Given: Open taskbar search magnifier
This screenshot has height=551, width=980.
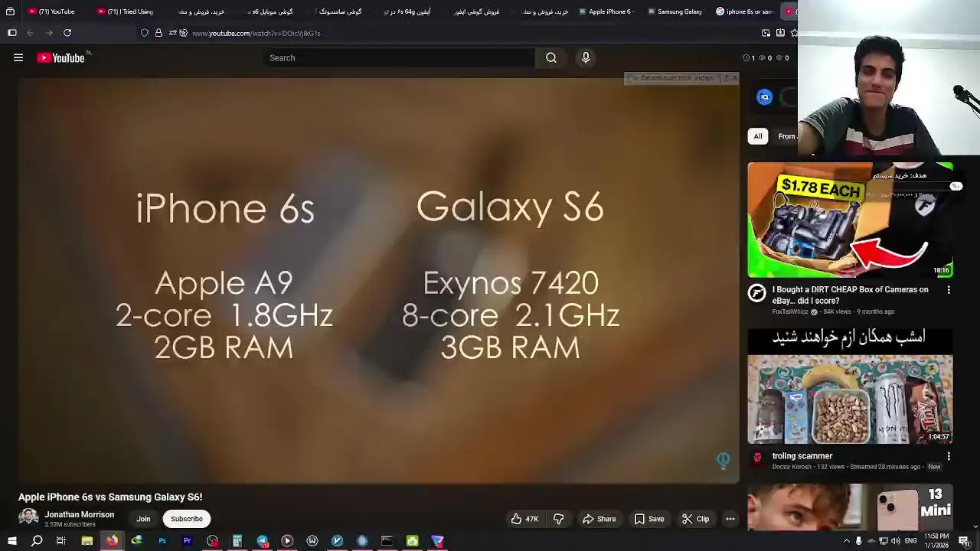Looking at the screenshot, I should pyautogui.click(x=37, y=541).
